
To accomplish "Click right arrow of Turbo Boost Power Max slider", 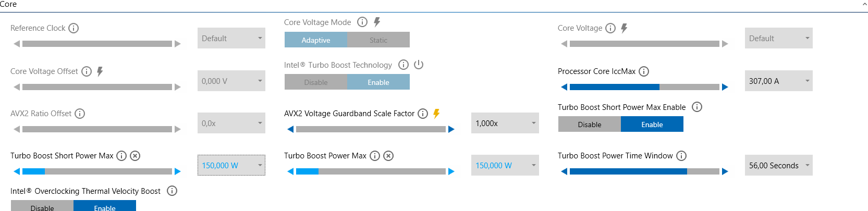I will coord(451,171).
